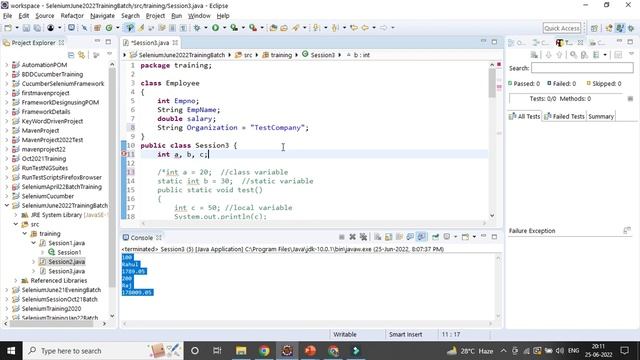Click the New Java Package toolbar icon

97,28
